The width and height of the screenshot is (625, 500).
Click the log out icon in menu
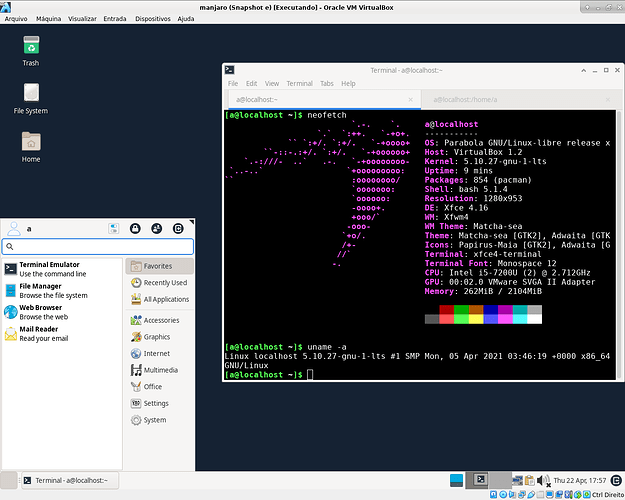coord(179,229)
